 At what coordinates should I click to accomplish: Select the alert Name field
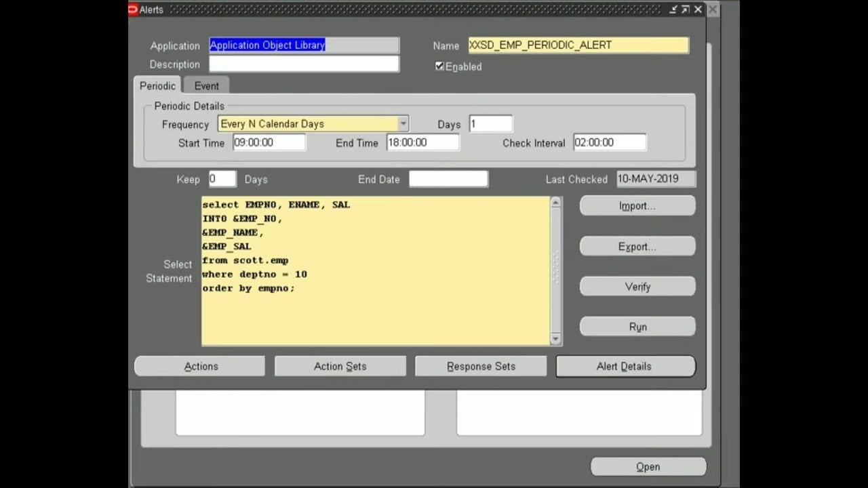click(578, 45)
